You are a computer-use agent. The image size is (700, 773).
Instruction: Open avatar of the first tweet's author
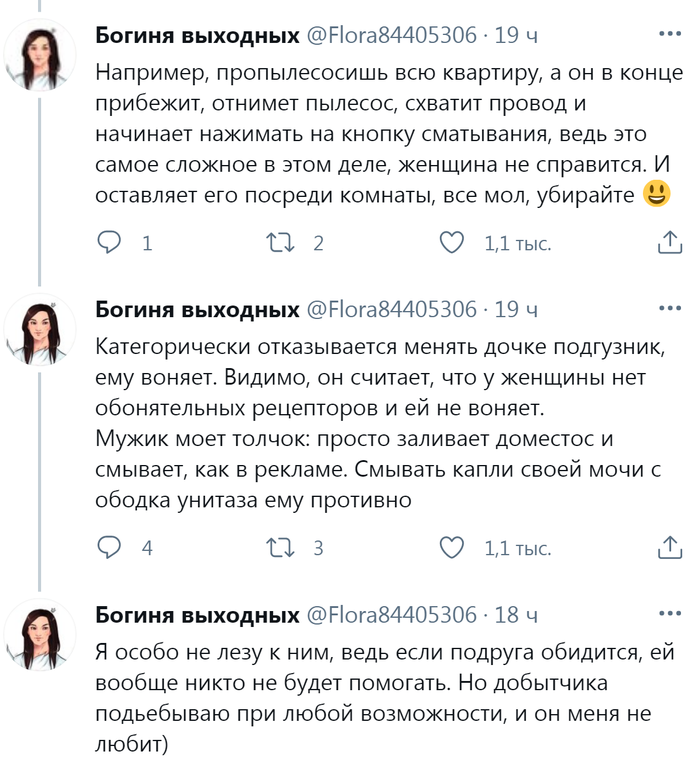[x=41, y=55]
